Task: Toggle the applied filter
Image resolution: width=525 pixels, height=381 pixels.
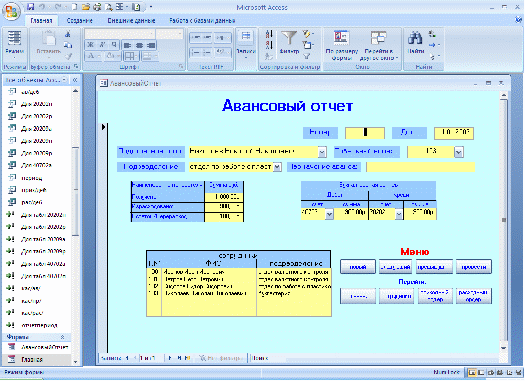Action: [x=306, y=56]
